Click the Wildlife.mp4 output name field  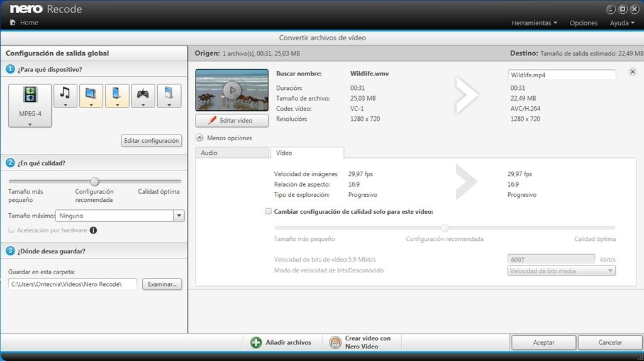tap(562, 75)
